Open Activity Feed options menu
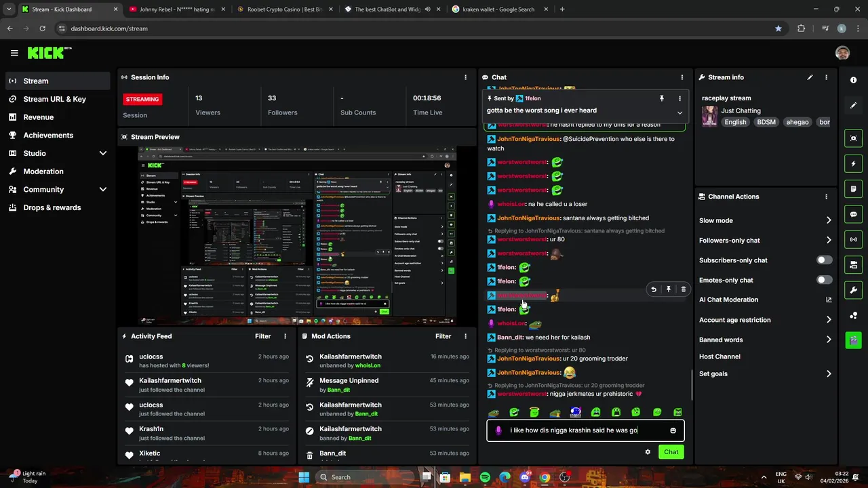Screen dimensions: 868x488 [x=285, y=336]
